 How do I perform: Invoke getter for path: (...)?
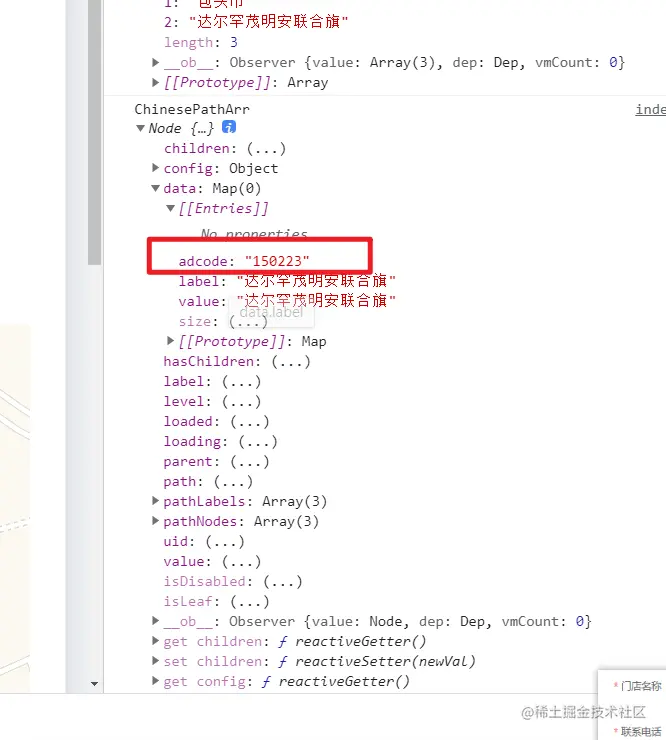pyautogui.click(x=233, y=481)
